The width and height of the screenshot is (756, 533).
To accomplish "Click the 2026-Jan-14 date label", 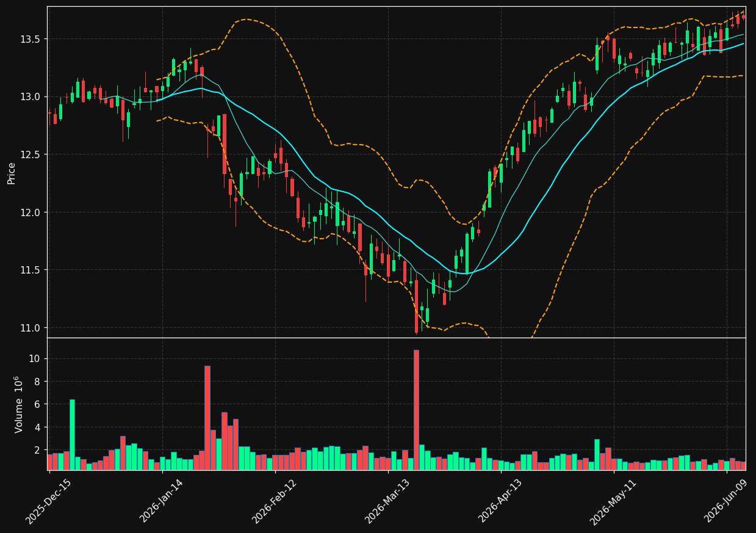I will point(162,501).
